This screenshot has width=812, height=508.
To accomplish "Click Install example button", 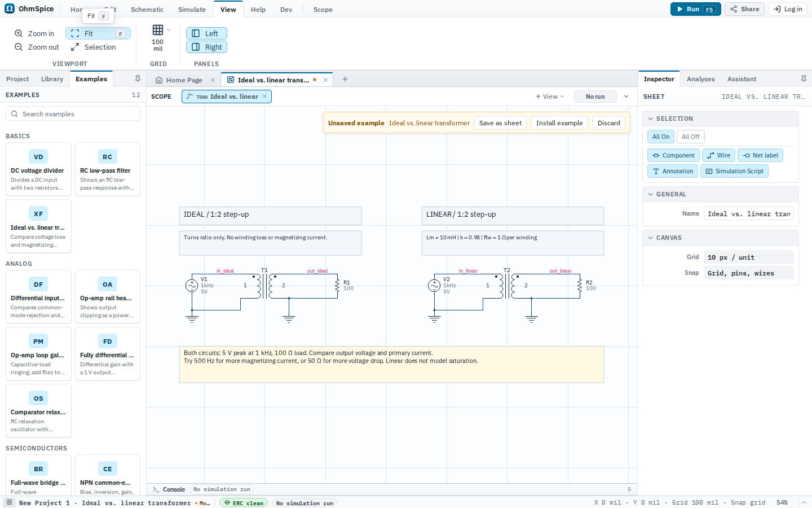I will pyautogui.click(x=559, y=123).
